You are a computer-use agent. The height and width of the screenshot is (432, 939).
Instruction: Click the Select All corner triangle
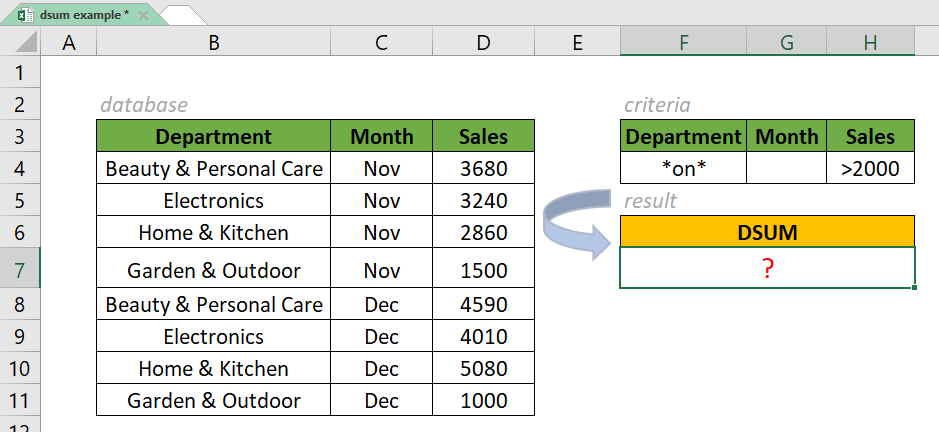[x=20, y=42]
